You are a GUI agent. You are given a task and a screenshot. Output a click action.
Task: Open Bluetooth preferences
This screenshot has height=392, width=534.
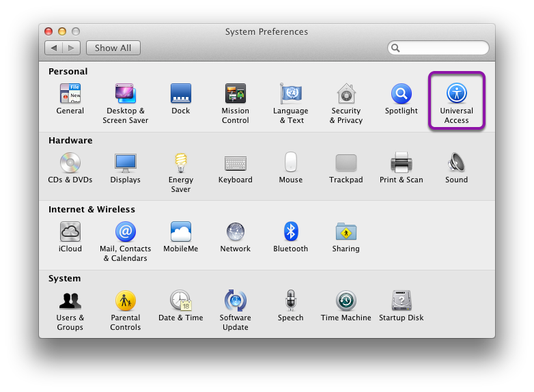[x=291, y=237]
